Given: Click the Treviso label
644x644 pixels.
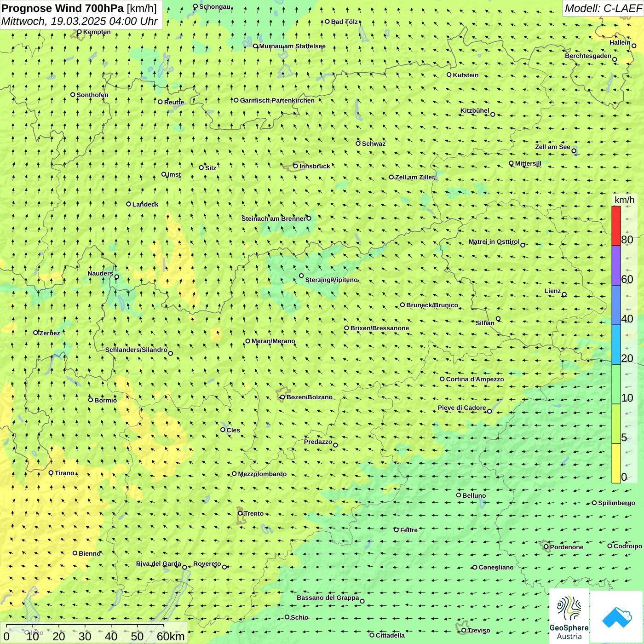Looking at the screenshot, I should coord(478,630).
